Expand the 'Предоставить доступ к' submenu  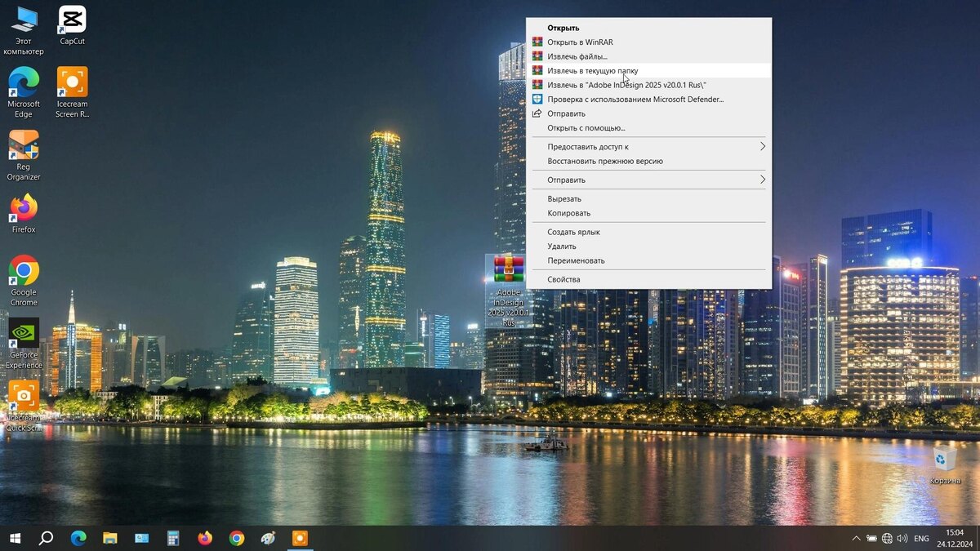[648, 147]
